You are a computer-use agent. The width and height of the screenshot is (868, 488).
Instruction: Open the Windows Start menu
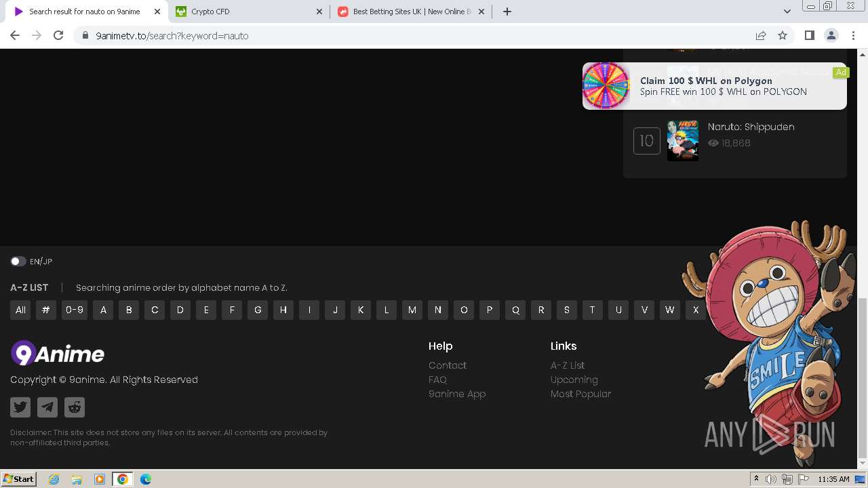tap(19, 479)
